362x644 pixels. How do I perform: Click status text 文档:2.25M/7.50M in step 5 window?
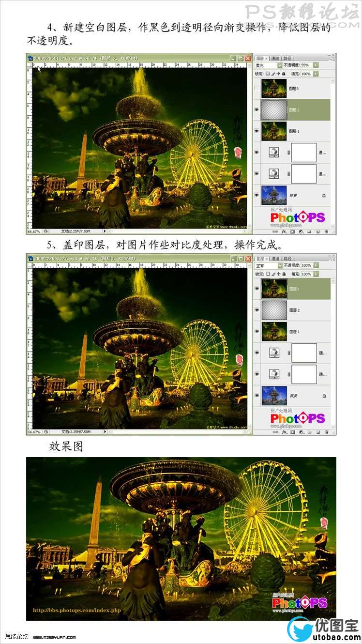click(x=76, y=431)
